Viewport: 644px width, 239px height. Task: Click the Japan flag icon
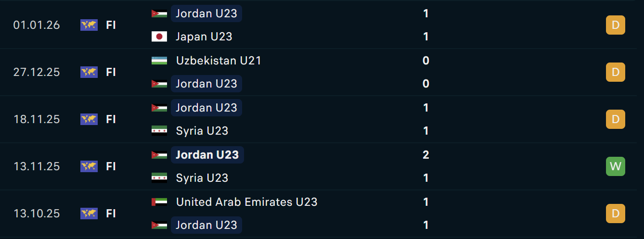pos(159,37)
